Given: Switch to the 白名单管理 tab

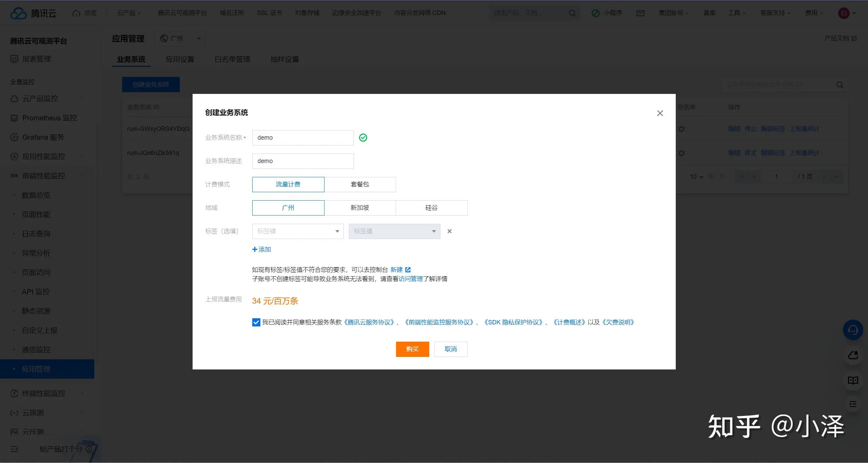Looking at the screenshot, I should [232, 59].
